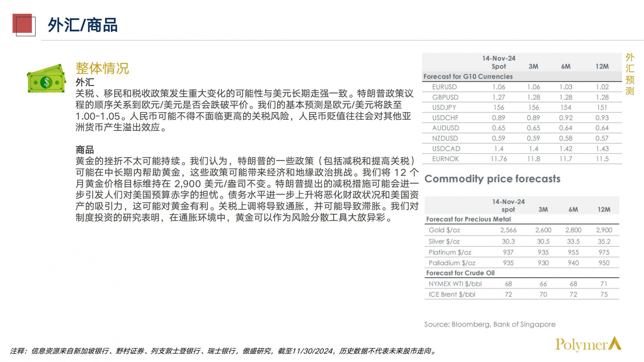Click the 外汇/商品 slide title
Viewport: 644px width, 362px height.
click(82, 25)
